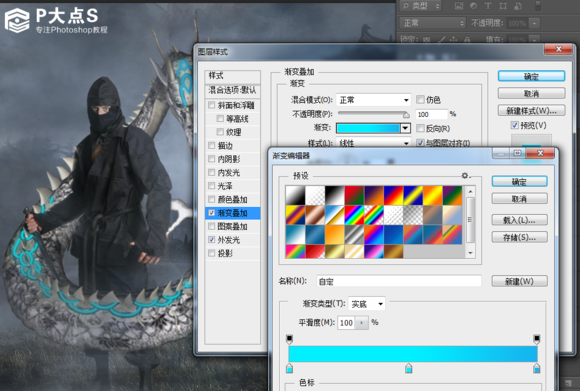This screenshot has width=580, height=391.
Task: Open Layers panel 填充 arrow
Action: point(534,39)
